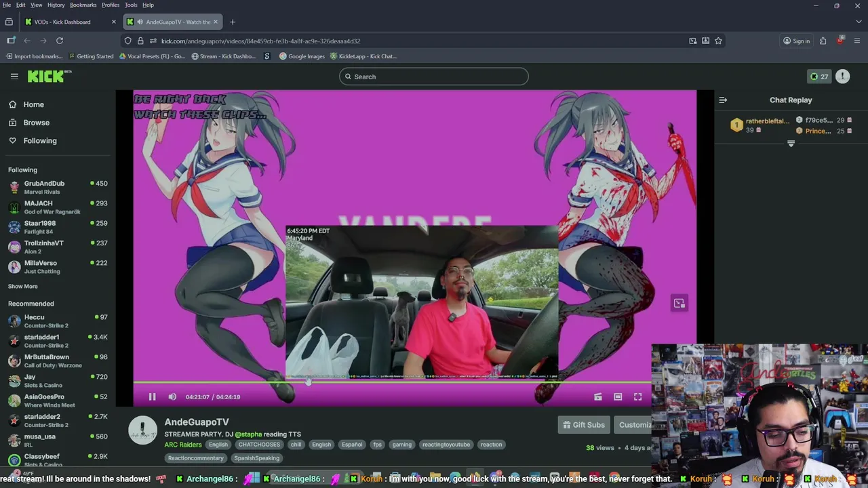Open Firefox extensions puzzle icon
Image resolution: width=868 pixels, height=488 pixels.
click(823, 41)
